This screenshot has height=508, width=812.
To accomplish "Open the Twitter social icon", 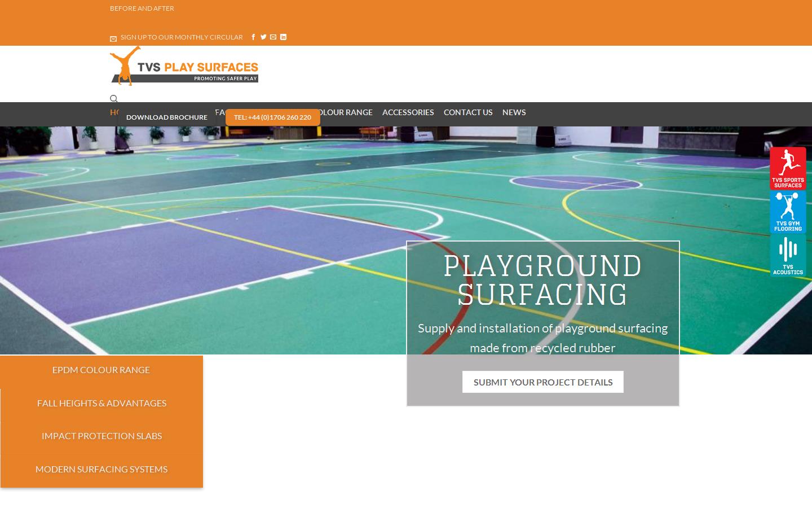I will click(263, 37).
